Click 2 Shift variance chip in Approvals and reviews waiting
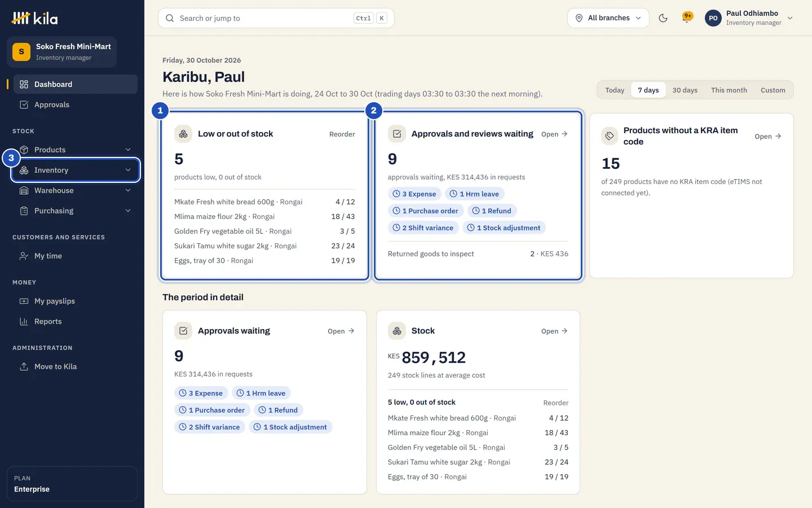The width and height of the screenshot is (812, 508). [x=423, y=228]
